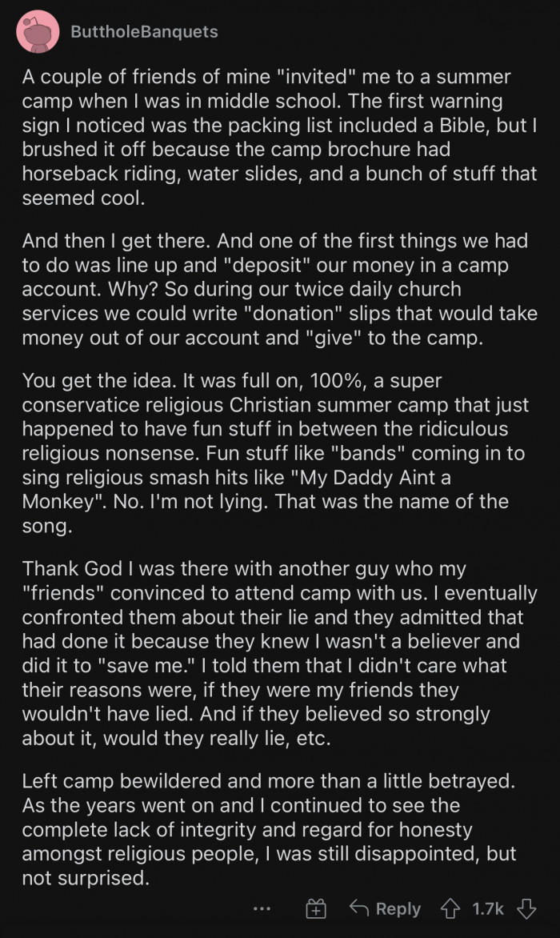The image size is (560, 938).
Task: Give an award with the gift icon
Action: (x=317, y=908)
